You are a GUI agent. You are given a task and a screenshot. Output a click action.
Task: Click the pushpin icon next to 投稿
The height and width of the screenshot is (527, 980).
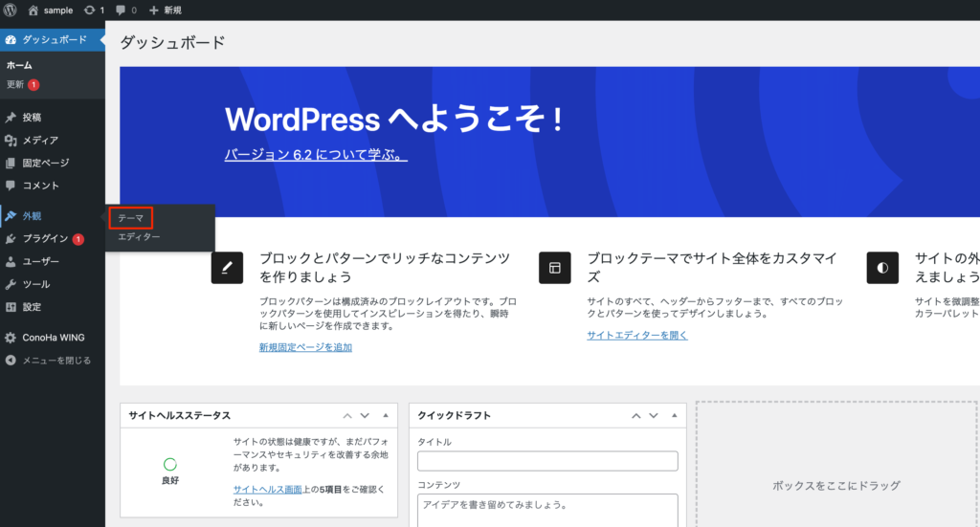pos(11,118)
